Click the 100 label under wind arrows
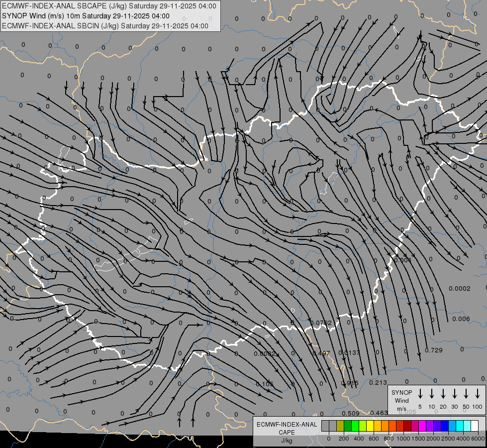Viewport: 487px width, 448px height. tap(478, 407)
